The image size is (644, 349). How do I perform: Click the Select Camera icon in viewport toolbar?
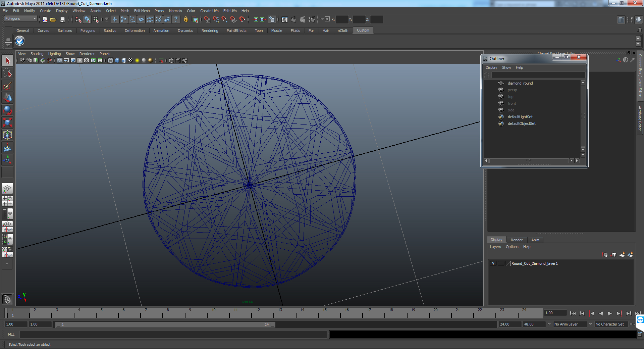(22, 60)
